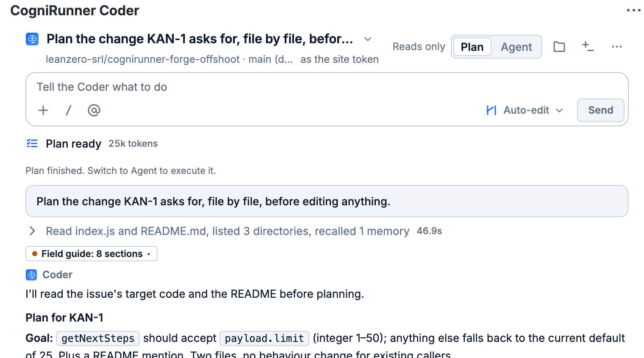Click the Plan ready checklist icon

coord(32,143)
